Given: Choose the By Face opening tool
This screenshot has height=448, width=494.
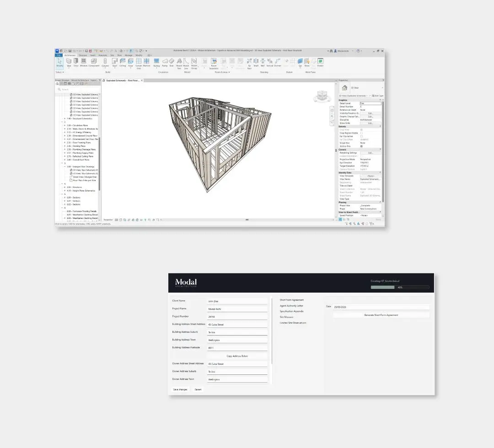Looking at the screenshot, I should tap(249, 63).
